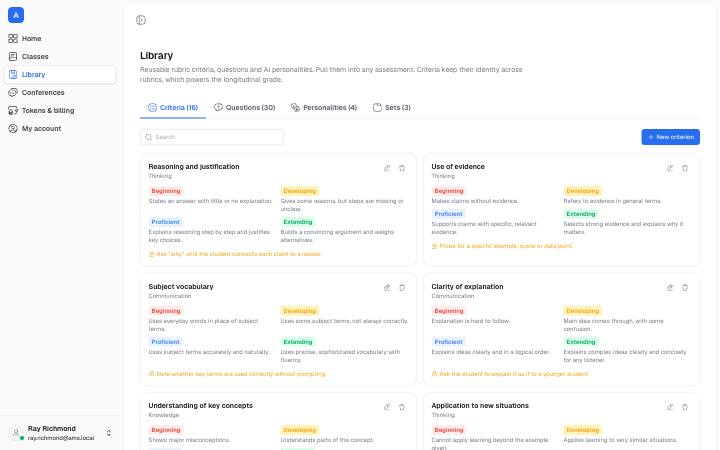Click the app logo icon in the sidebar
The width and height of the screenshot is (720, 450).
pos(16,15)
